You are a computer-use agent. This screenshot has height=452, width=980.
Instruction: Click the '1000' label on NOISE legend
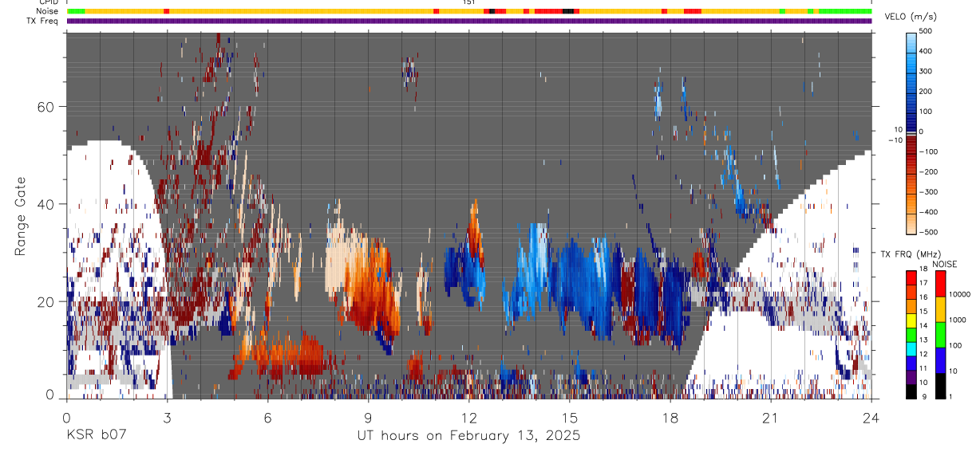pyautogui.click(x=958, y=320)
